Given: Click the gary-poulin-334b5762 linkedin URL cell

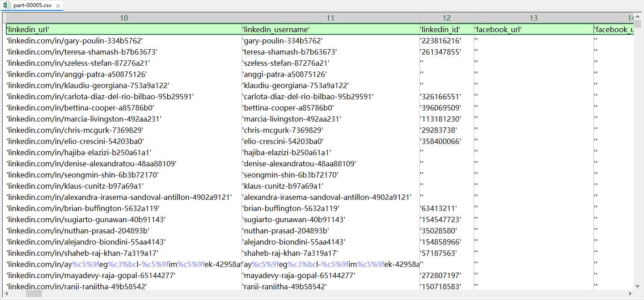Looking at the screenshot, I should click(124, 41).
